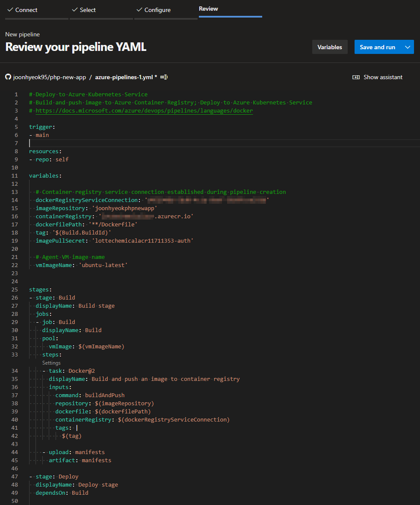Click the Settings link above the Docker@2 task

tap(51, 362)
